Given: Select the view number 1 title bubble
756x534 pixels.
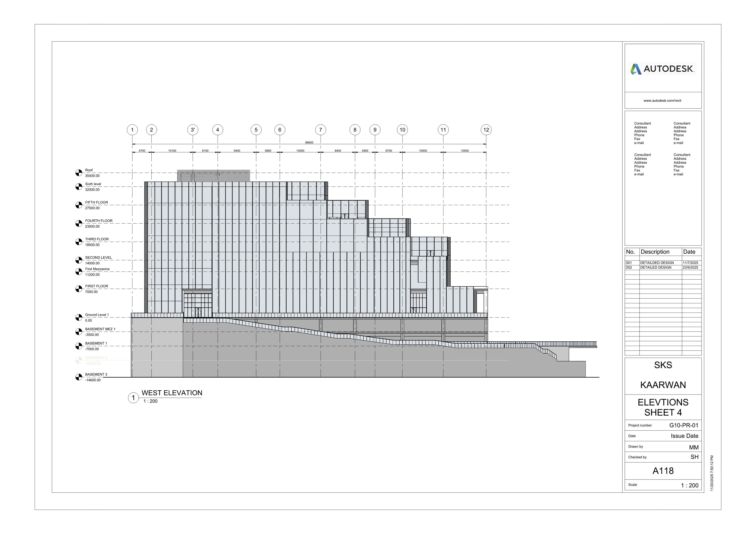Looking at the screenshot, I should [133, 398].
